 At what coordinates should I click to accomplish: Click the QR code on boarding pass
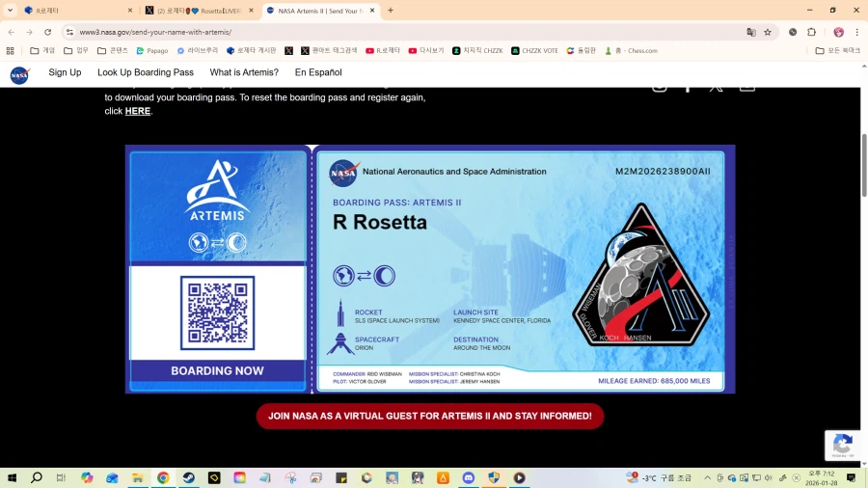pyautogui.click(x=217, y=312)
